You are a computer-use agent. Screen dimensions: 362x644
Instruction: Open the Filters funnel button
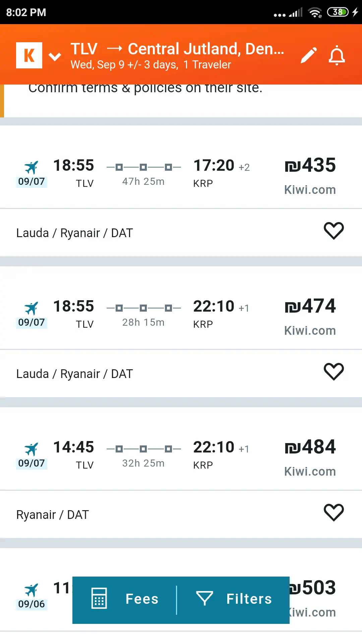click(234, 599)
